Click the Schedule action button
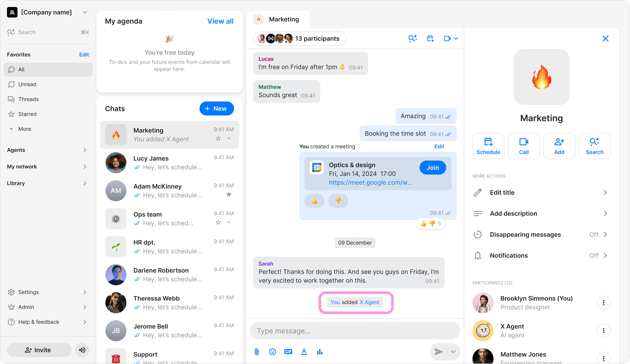 pos(488,146)
